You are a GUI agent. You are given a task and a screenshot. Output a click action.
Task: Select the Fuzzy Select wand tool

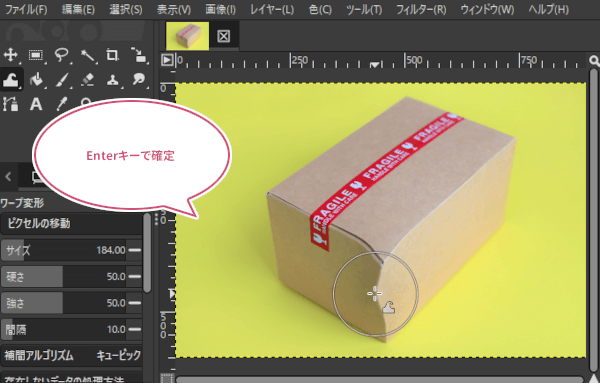(x=87, y=55)
